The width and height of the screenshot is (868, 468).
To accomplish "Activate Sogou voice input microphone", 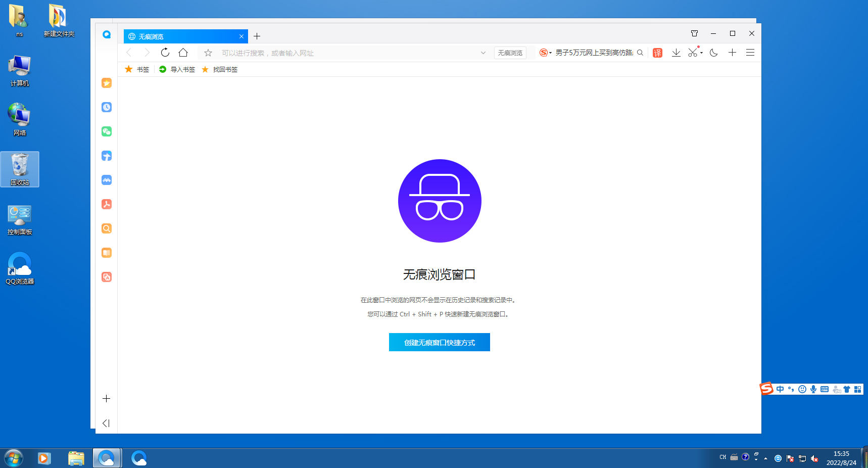I will pos(813,389).
